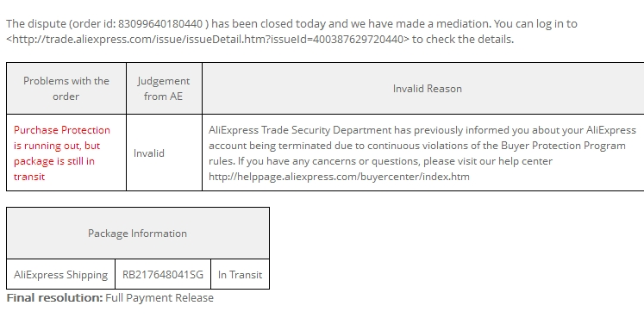Click the 'Problems with the order' header
Screen dimensions: 644x318
tap(66, 88)
